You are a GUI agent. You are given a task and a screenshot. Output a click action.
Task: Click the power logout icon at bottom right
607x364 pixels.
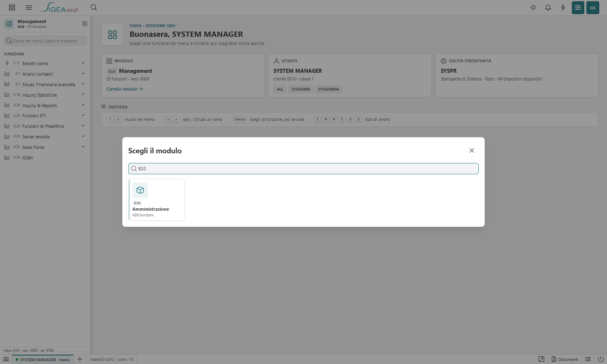coord(601,359)
